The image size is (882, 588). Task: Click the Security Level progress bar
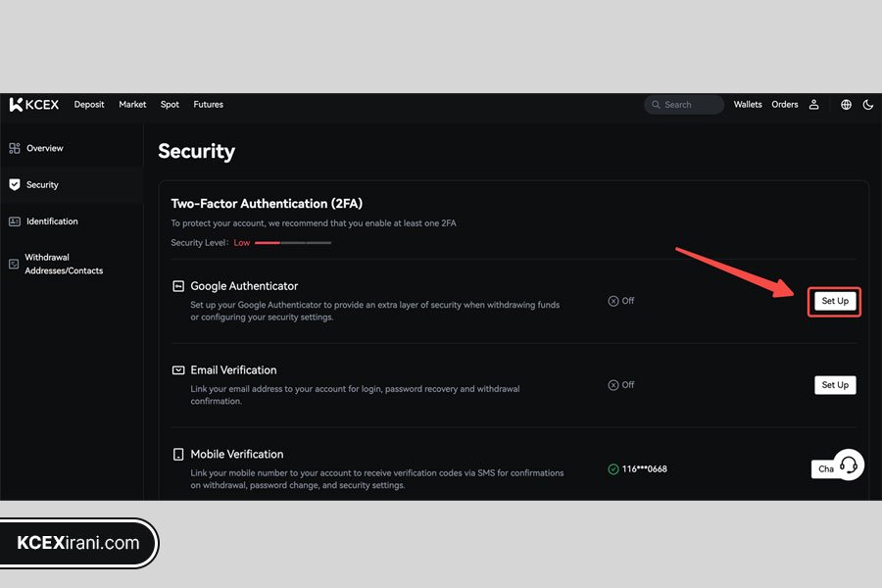[293, 243]
